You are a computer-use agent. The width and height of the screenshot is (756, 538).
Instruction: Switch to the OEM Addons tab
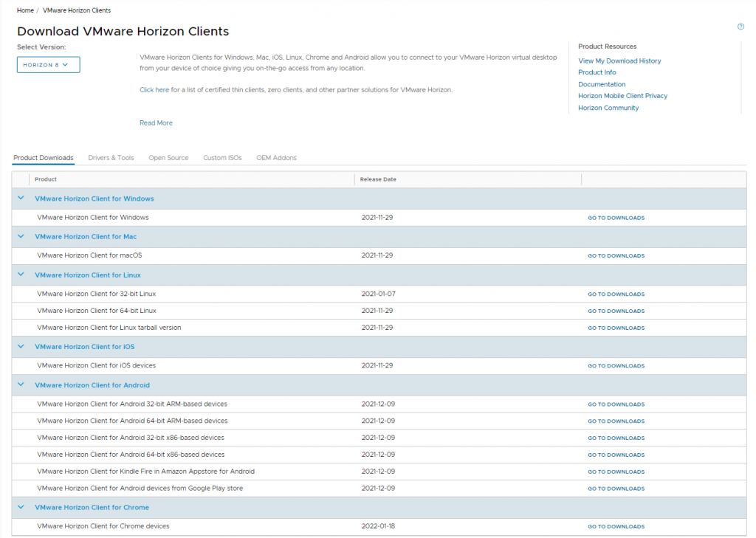pos(276,158)
